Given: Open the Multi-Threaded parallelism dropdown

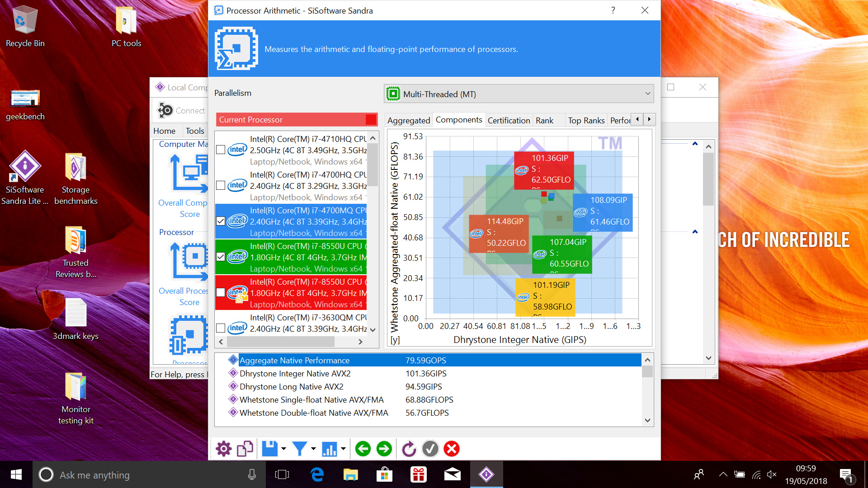Looking at the screenshot, I should point(519,94).
